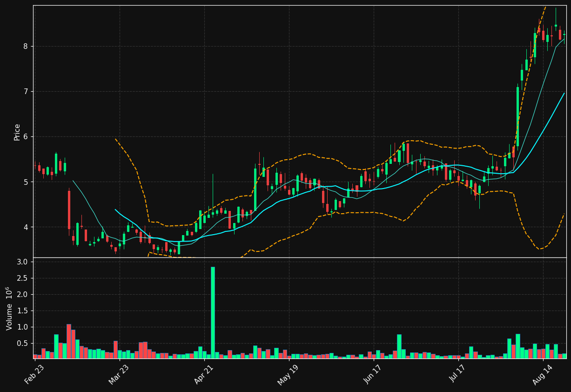Click the tall green breakout candle reaching 7.1
Viewport: 571px width, 392px height.
(x=517, y=116)
